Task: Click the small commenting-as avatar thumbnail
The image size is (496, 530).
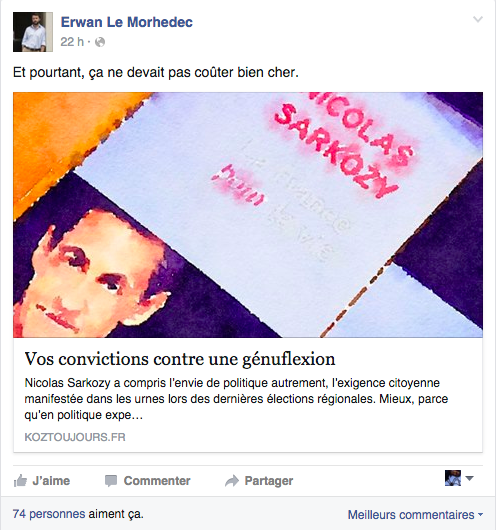Action: [453, 478]
